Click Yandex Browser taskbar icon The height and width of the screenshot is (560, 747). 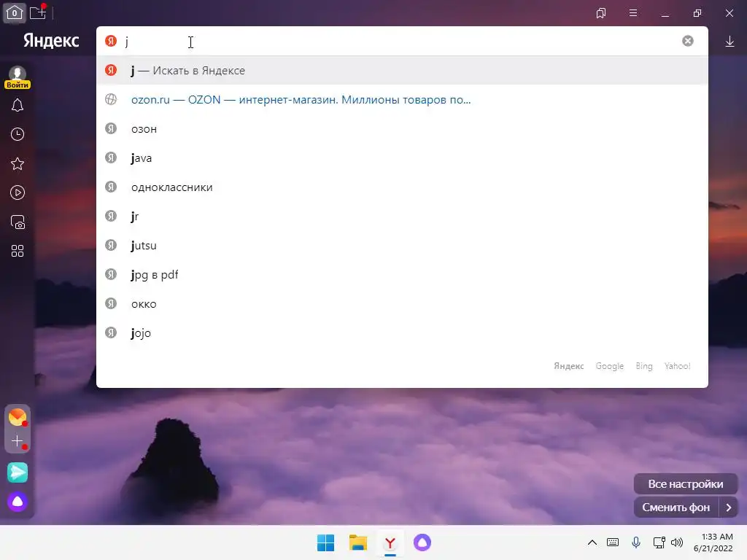pos(390,542)
